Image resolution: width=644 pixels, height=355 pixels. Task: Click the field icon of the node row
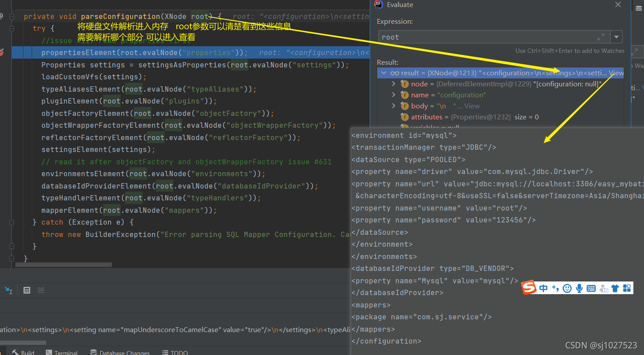pos(405,84)
